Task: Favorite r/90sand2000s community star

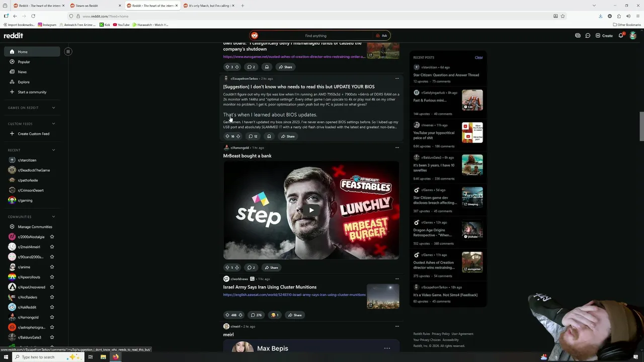Action: pyautogui.click(x=52, y=257)
